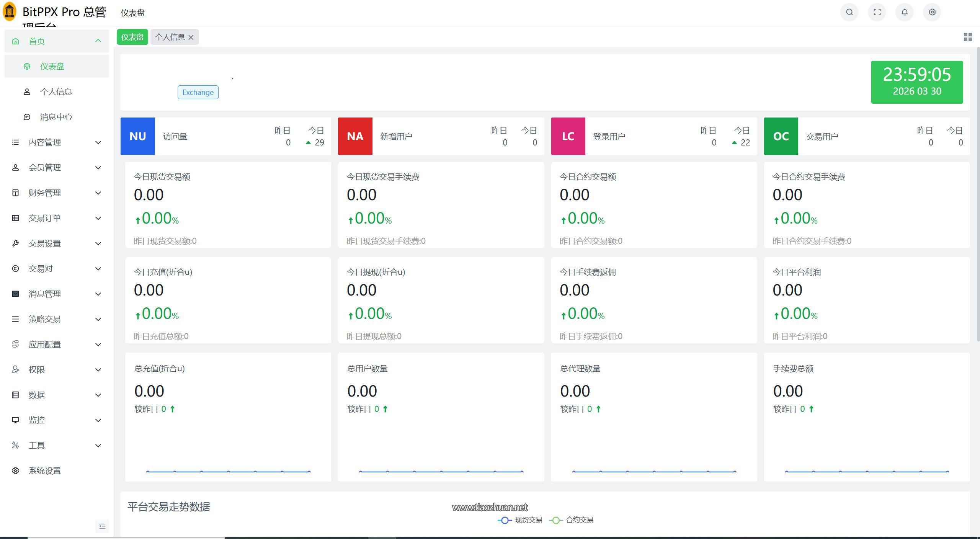Screen dimensions: 980x539
Task: Select the 仪表盘 tab
Action: pyautogui.click(x=132, y=37)
